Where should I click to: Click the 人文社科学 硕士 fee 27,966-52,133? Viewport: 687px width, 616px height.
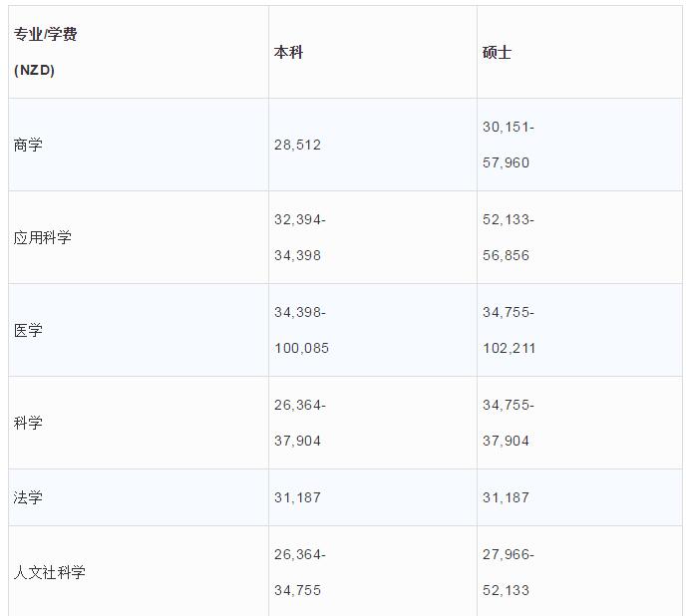(x=509, y=572)
